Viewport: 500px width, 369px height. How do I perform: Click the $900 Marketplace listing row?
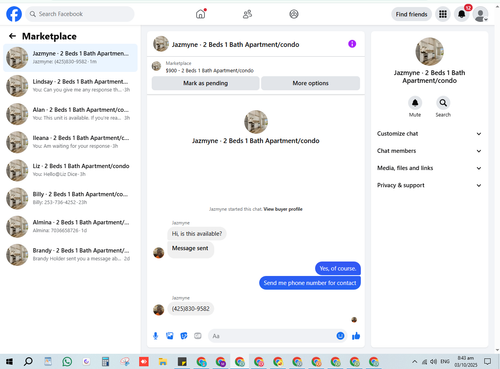(256, 67)
